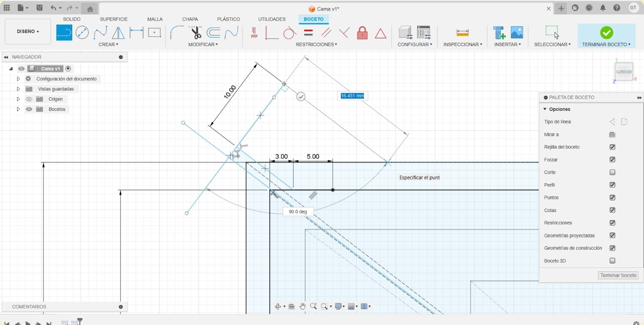Open the MODIFICAR dropdown menu
The height and width of the screenshot is (325, 644).
(x=203, y=44)
